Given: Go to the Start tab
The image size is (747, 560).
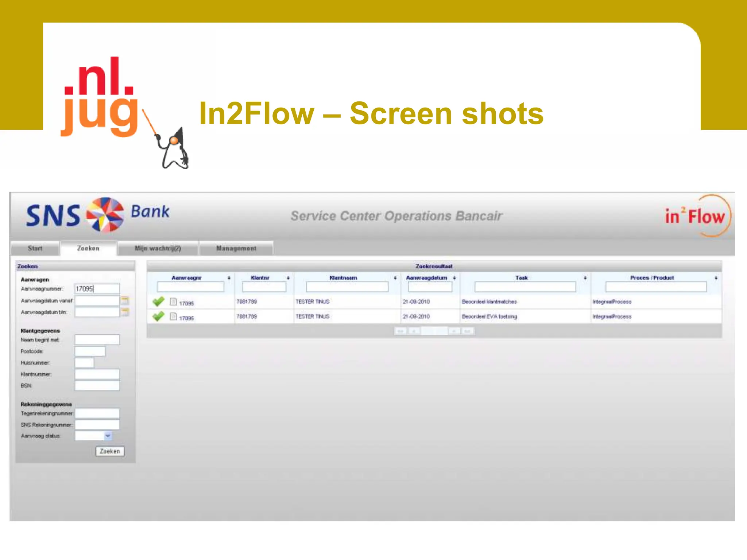Looking at the screenshot, I should point(35,248).
